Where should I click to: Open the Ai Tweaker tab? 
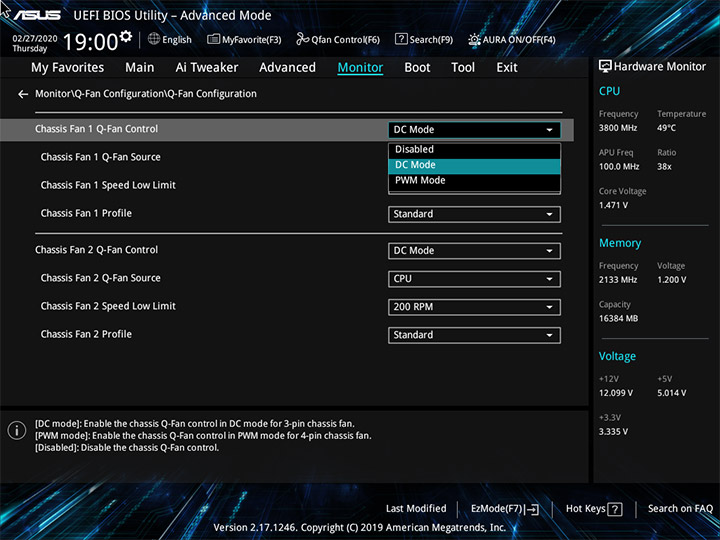click(207, 68)
